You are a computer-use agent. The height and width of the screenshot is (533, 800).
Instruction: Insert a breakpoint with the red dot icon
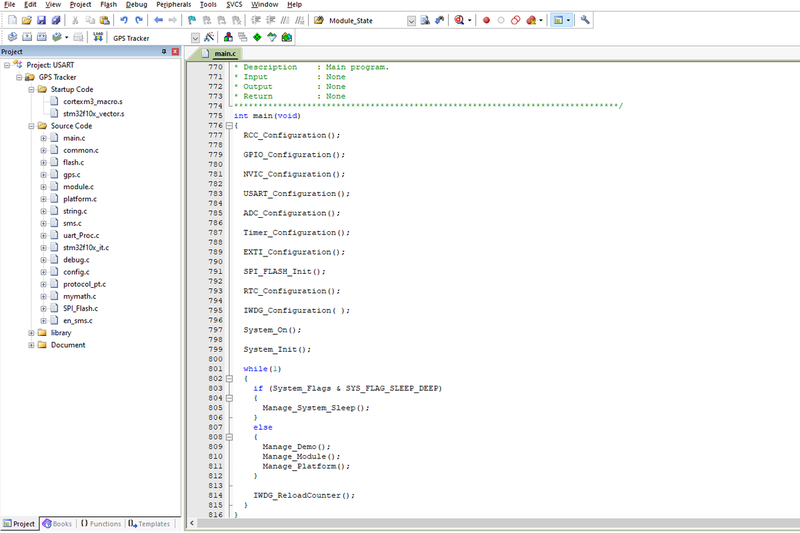click(x=486, y=20)
